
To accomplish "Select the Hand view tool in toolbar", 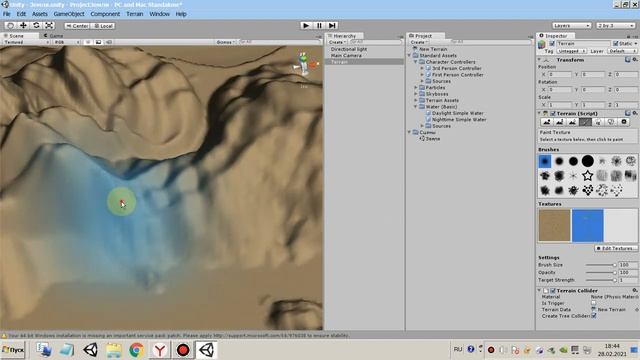I will pos(11,25).
